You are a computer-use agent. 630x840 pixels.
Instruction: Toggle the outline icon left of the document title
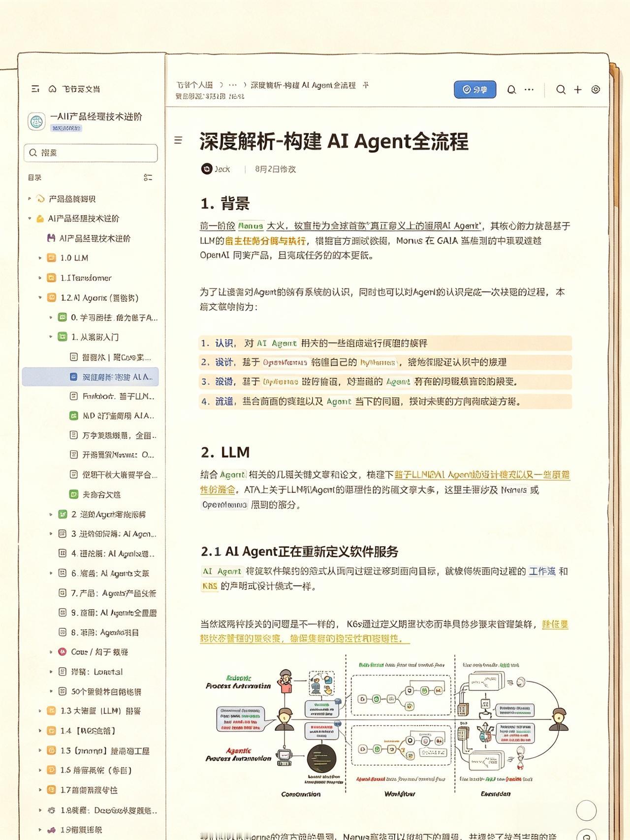coord(178,140)
